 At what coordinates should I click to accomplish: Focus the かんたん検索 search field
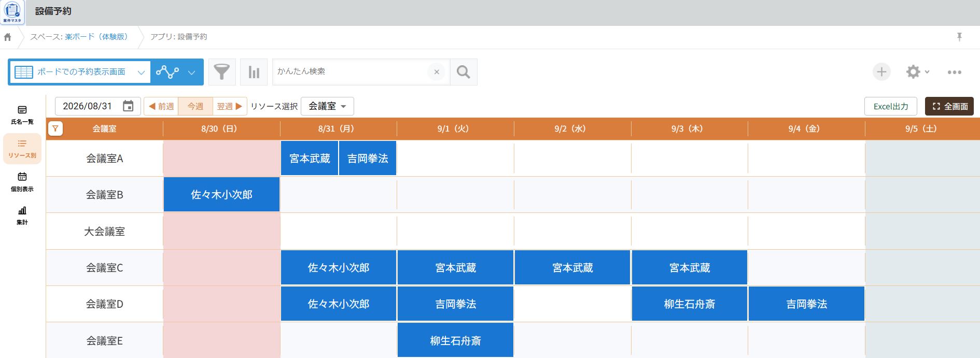(350, 72)
